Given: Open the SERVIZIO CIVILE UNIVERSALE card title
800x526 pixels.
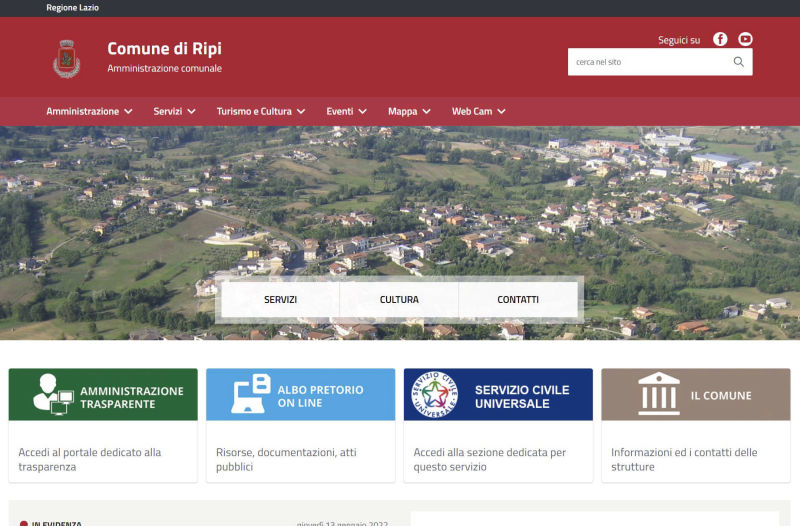Looking at the screenshot, I should tap(522, 397).
